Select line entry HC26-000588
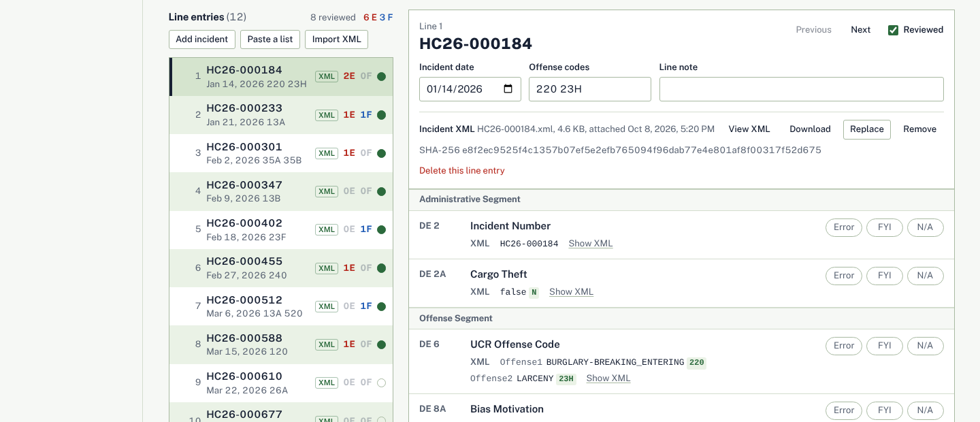The width and height of the screenshot is (980, 422). click(x=282, y=344)
